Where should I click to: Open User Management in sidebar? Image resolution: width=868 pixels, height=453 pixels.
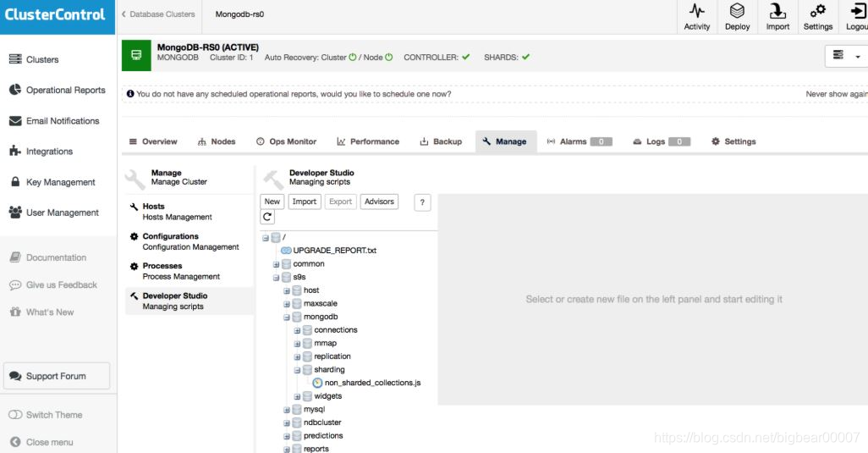click(x=53, y=213)
